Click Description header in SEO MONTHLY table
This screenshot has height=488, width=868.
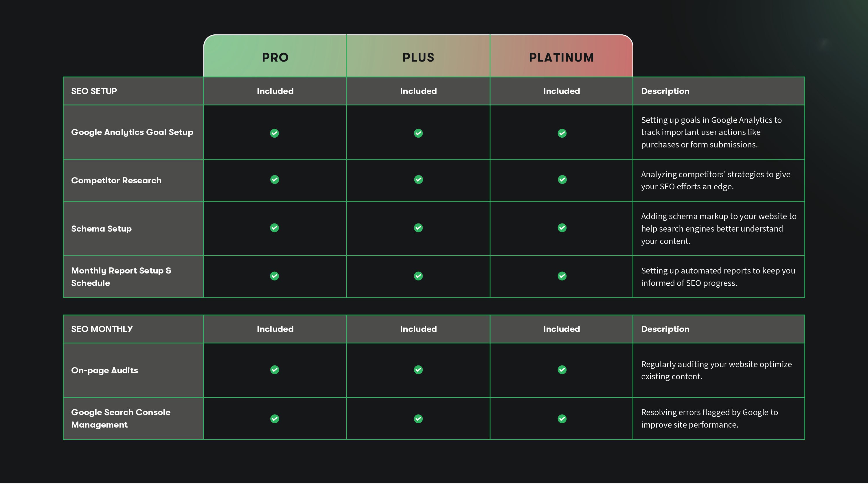[665, 329]
